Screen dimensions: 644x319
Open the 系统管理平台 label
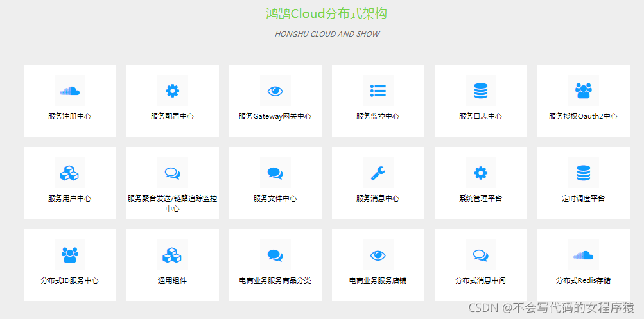[x=480, y=198]
